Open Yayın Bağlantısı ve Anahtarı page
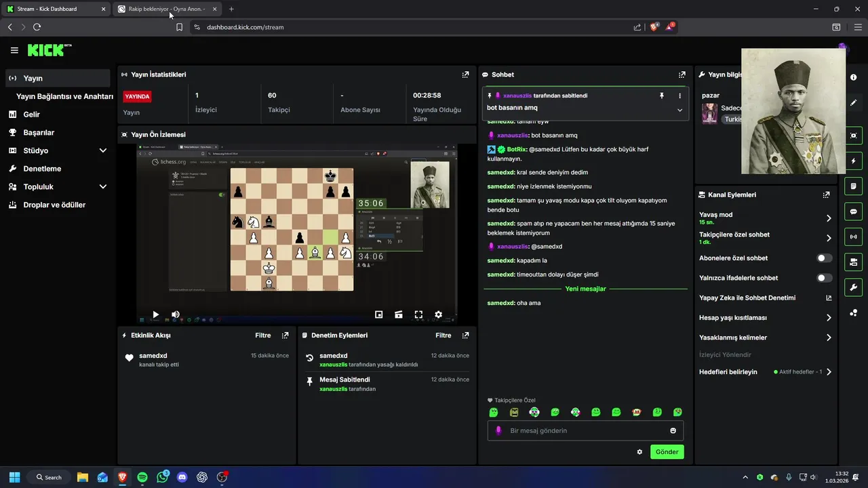 64,96
